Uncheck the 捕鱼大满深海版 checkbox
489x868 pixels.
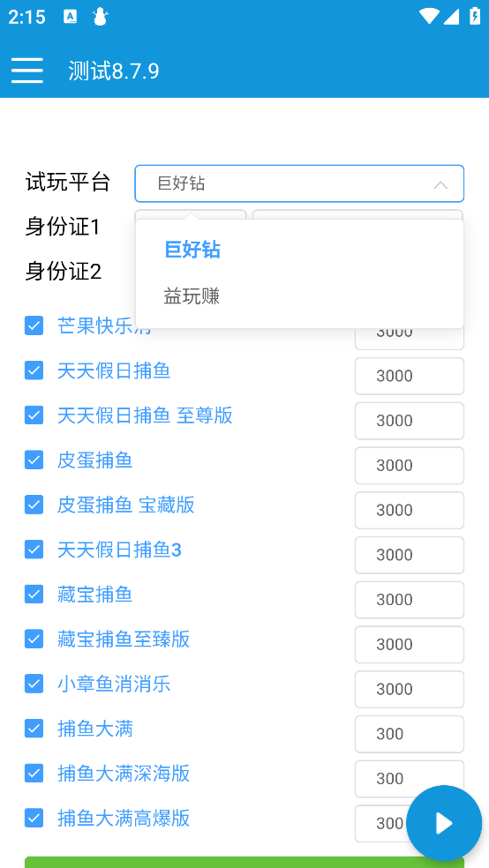34,773
